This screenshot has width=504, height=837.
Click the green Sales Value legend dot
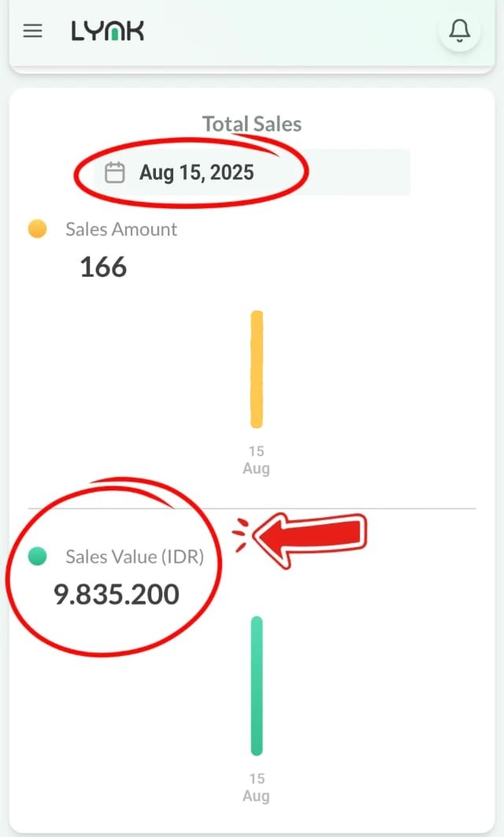click(x=37, y=556)
